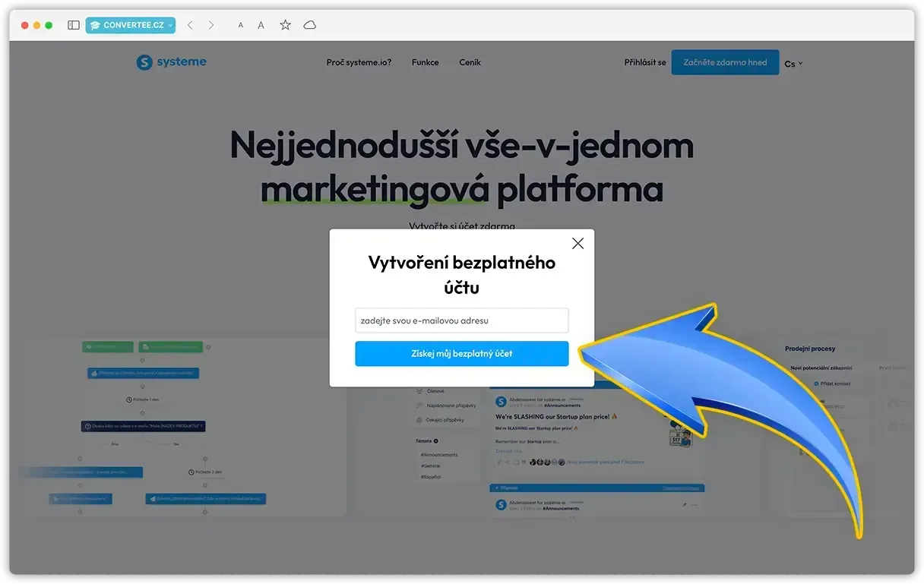Open the Funkce menu item
This screenshot has width=924, height=584.
pos(426,62)
